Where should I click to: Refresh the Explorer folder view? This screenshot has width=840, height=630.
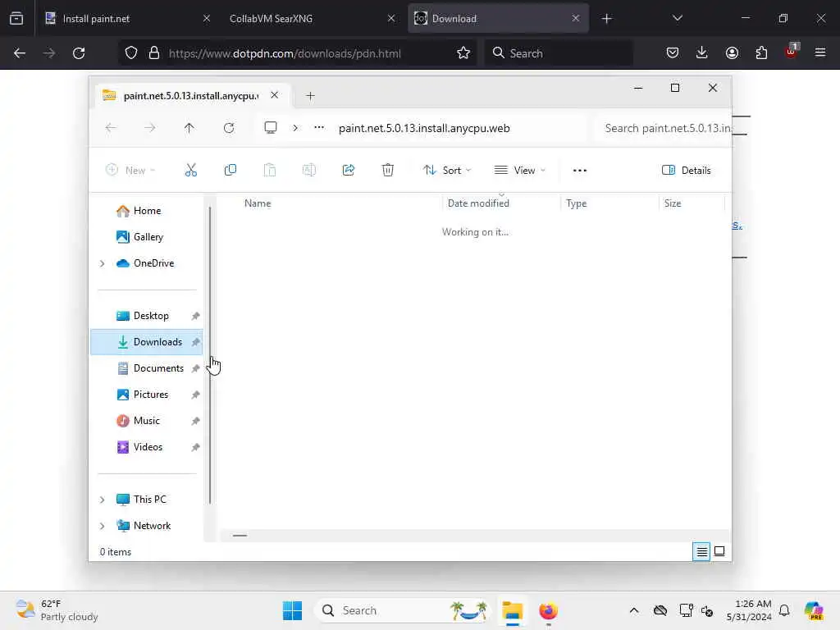229,128
